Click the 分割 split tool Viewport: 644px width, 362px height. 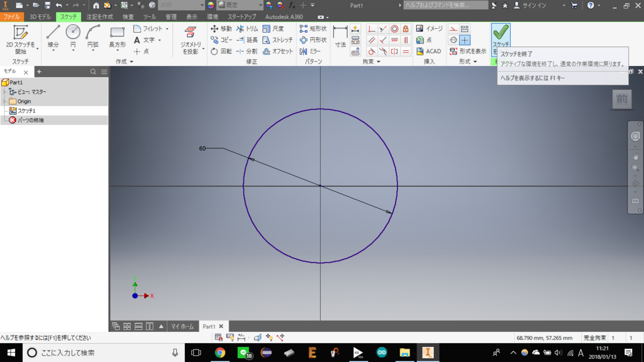coord(247,52)
